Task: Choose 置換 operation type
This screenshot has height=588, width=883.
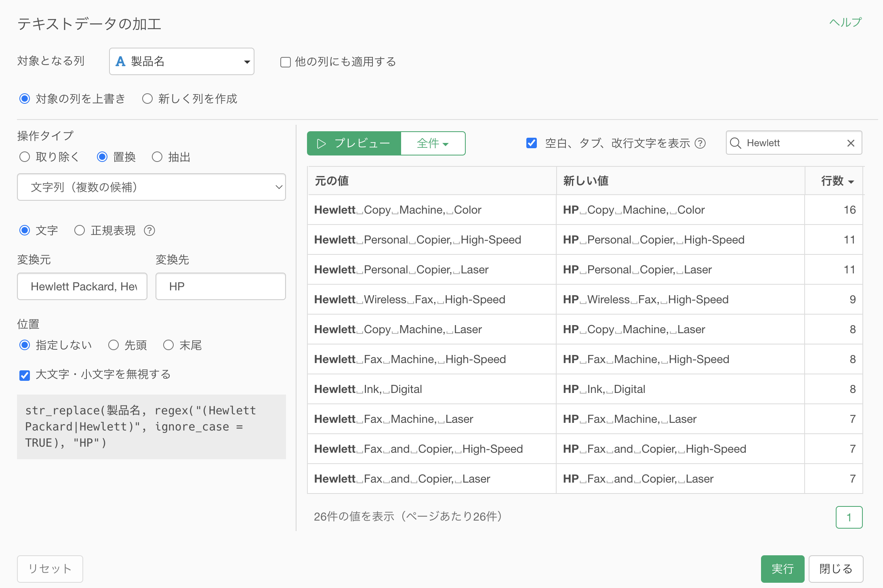Action: pyautogui.click(x=102, y=157)
